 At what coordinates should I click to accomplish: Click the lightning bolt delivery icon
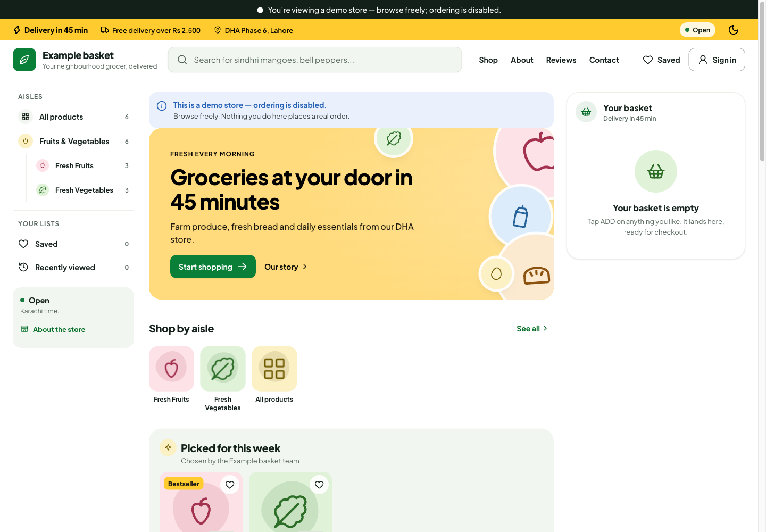click(x=17, y=30)
